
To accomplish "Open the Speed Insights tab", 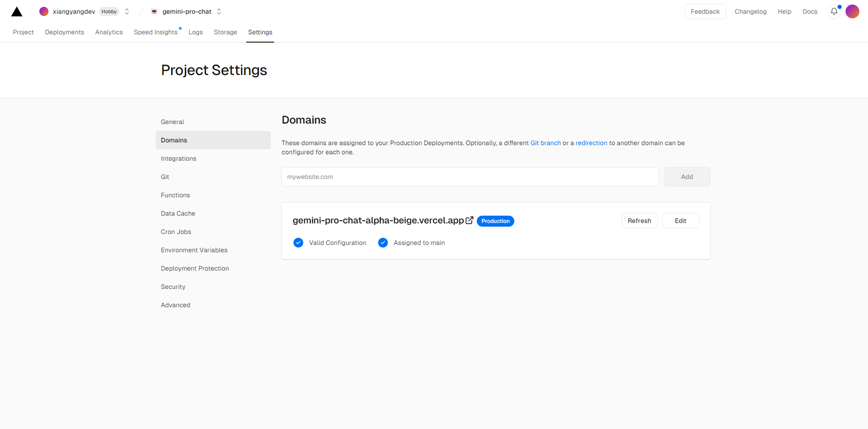I will [156, 32].
